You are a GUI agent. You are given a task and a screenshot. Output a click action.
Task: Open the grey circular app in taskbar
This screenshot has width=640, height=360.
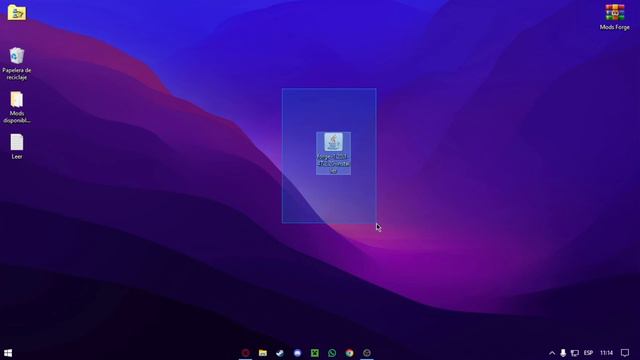tap(367, 353)
